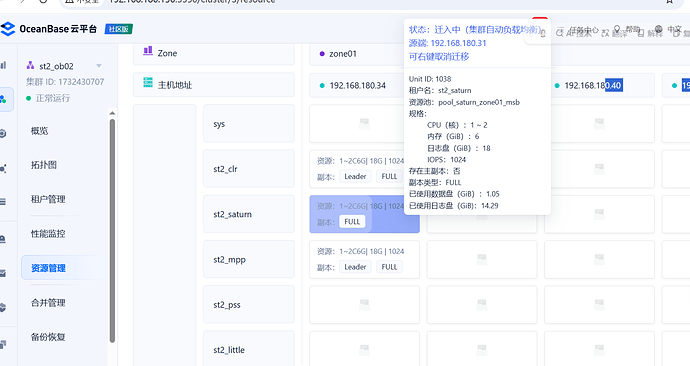Click the st2_saturn highlighted unit card
Image resolution: width=690 pixels, height=366 pixels.
click(364, 214)
